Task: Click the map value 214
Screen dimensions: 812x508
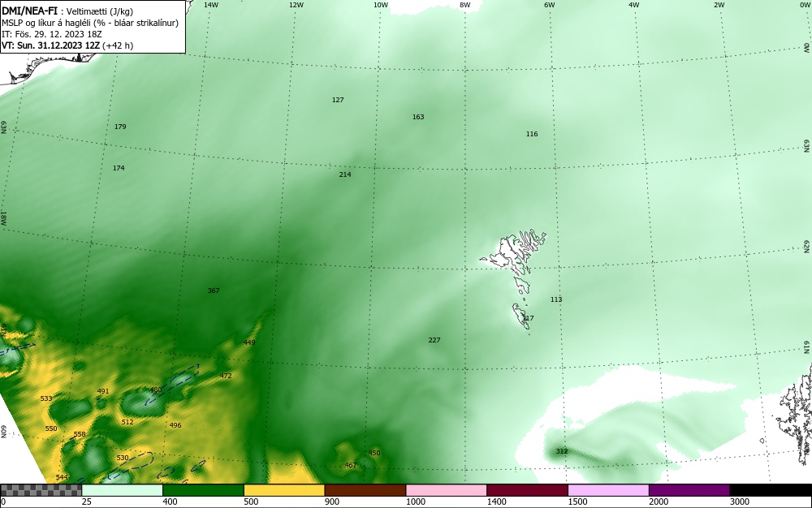Action: [345, 174]
